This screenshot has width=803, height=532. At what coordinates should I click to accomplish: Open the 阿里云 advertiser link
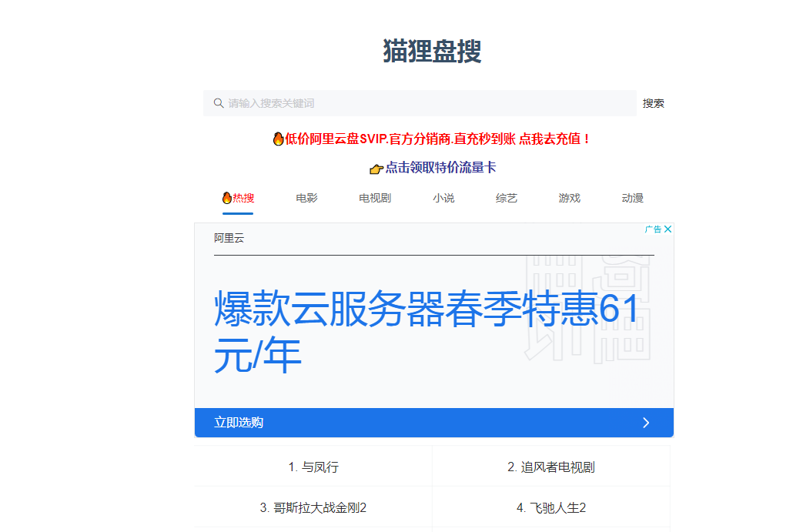pyautogui.click(x=229, y=238)
